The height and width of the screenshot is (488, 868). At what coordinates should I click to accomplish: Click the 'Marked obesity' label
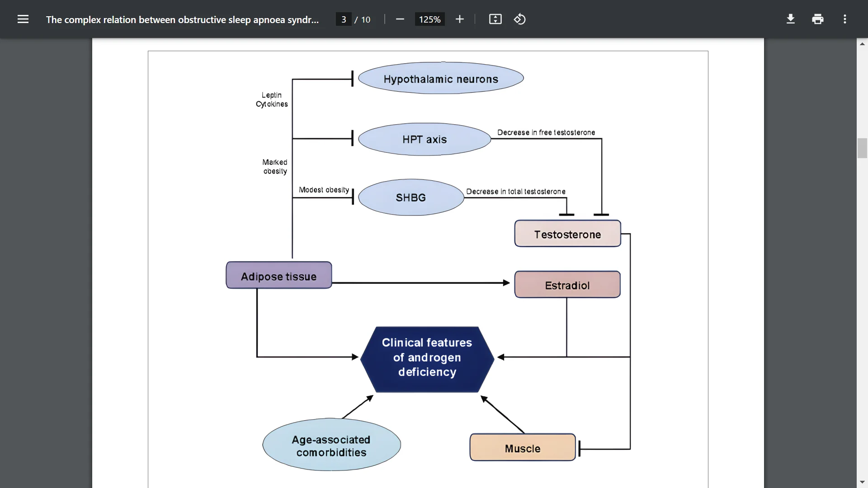[275, 167]
